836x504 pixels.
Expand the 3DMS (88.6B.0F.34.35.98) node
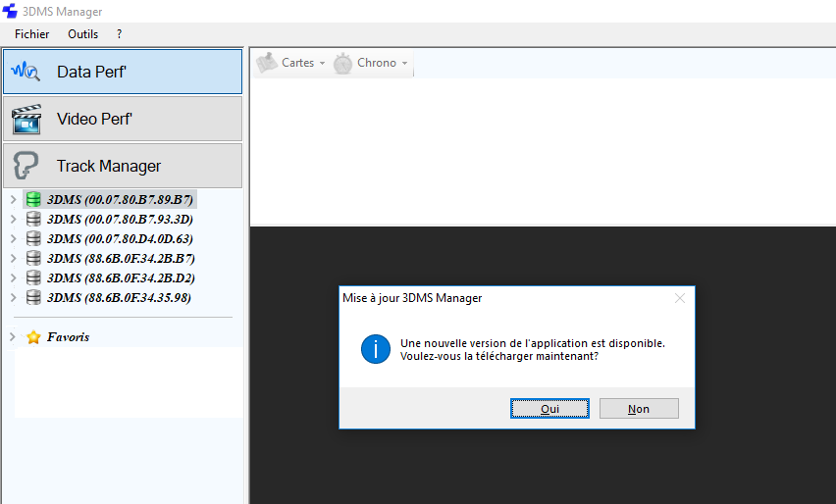[x=14, y=297]
